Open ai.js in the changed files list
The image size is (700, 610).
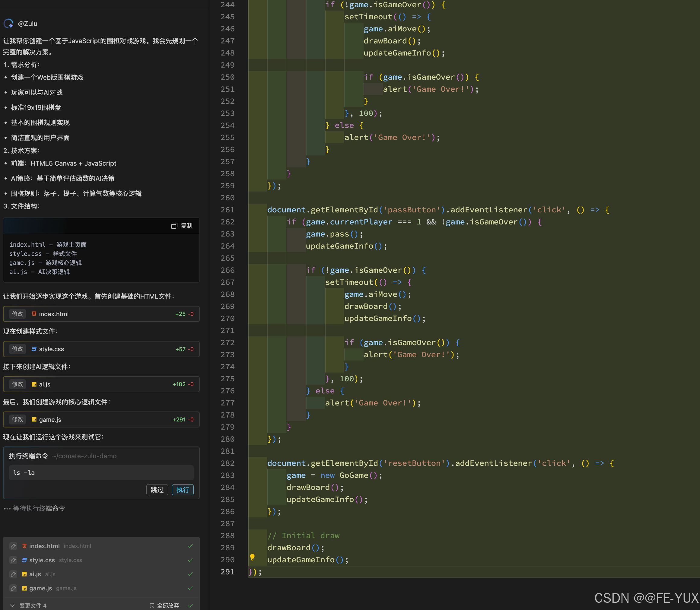[35, 574]
